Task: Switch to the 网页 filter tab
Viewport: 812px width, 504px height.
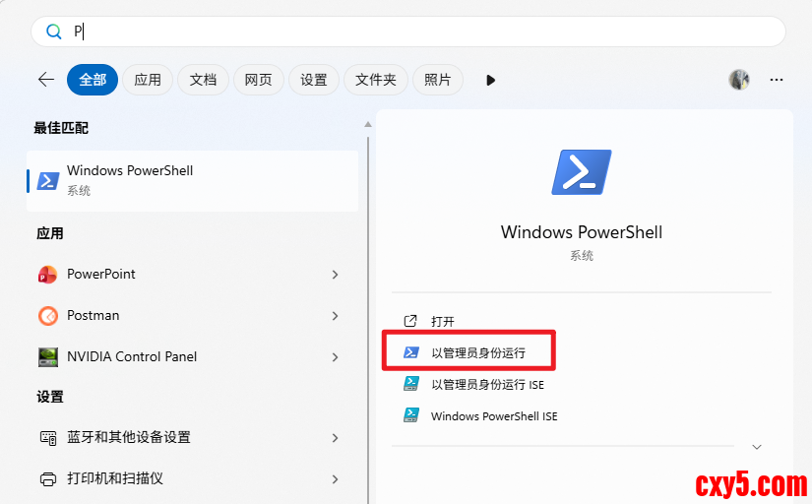Action: 259,80
